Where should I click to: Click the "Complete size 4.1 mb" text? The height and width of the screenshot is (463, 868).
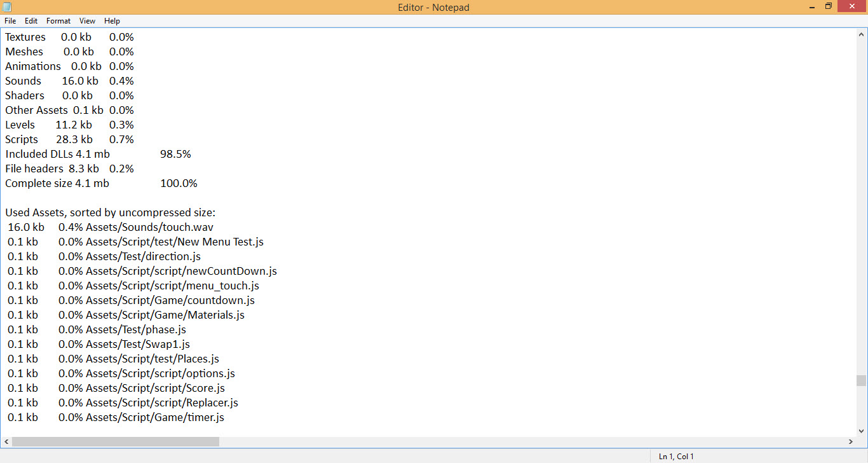[x=57, y=183]
